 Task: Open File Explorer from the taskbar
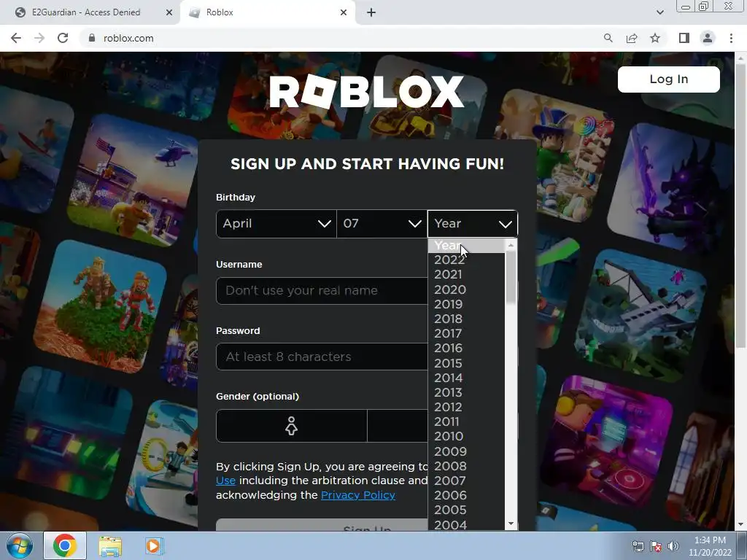(x=110, y=546)
